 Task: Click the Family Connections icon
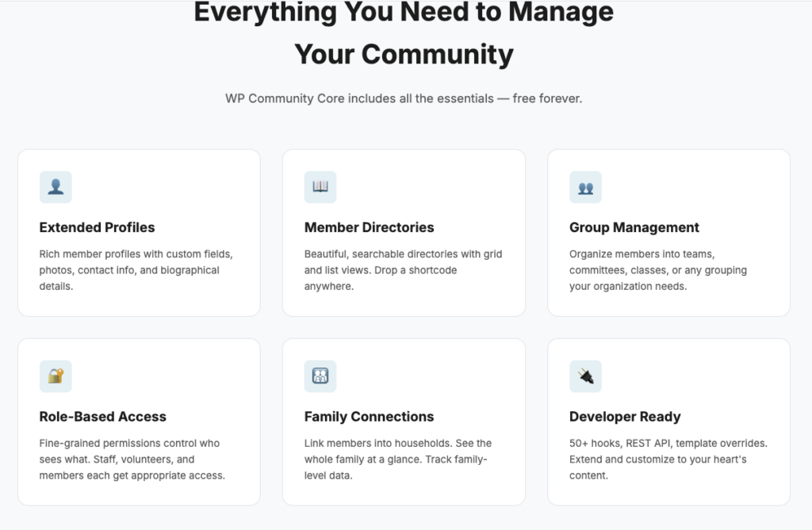coord(320,376)
